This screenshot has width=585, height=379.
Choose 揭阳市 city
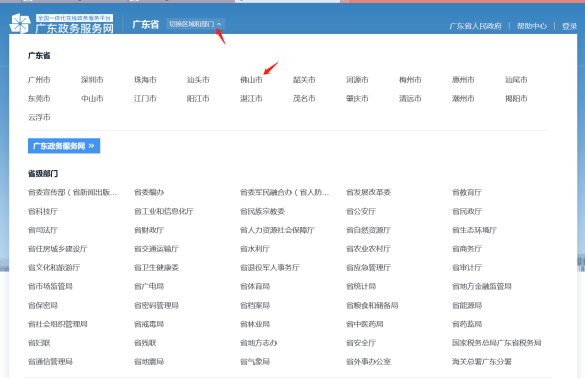pos(516,98)
